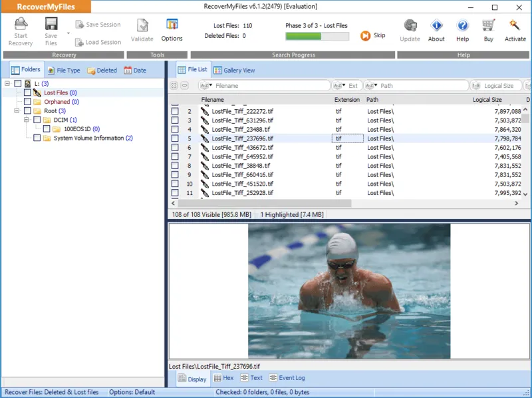Switch to the File Type tab
Screen dimensions: 532x398
64,71
